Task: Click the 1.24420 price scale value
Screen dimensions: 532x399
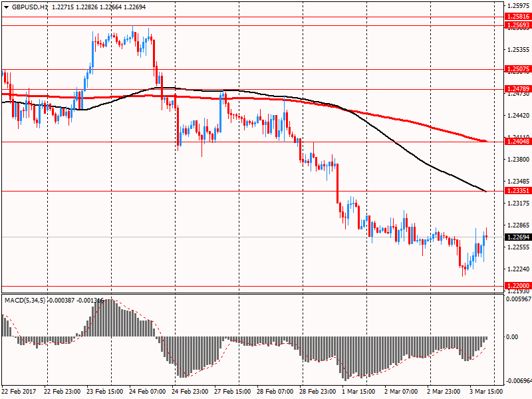Action: pos(518,116)
